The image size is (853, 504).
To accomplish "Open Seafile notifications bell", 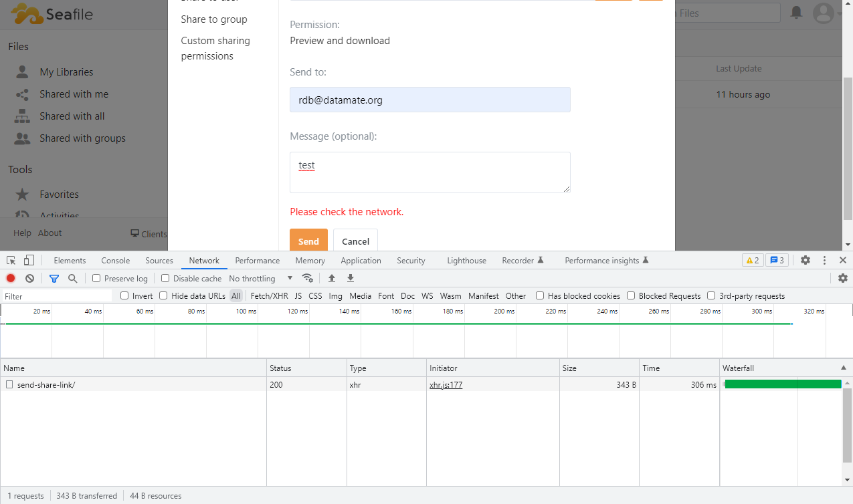I will 796,13.
